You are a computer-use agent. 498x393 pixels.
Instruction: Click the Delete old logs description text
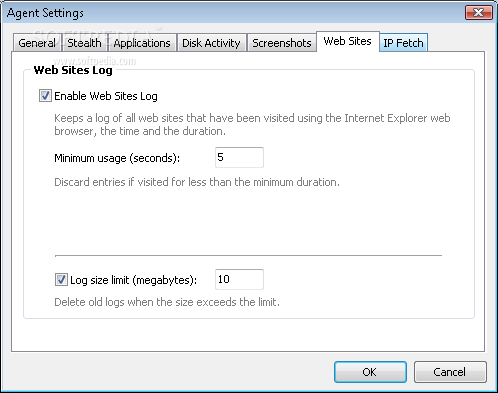(167, 302)
